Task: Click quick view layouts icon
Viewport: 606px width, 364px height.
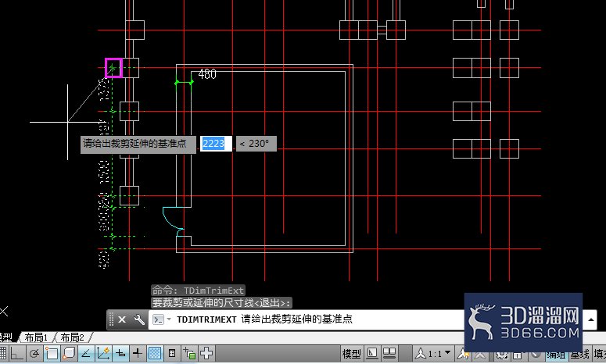Action: click(371, 353)
